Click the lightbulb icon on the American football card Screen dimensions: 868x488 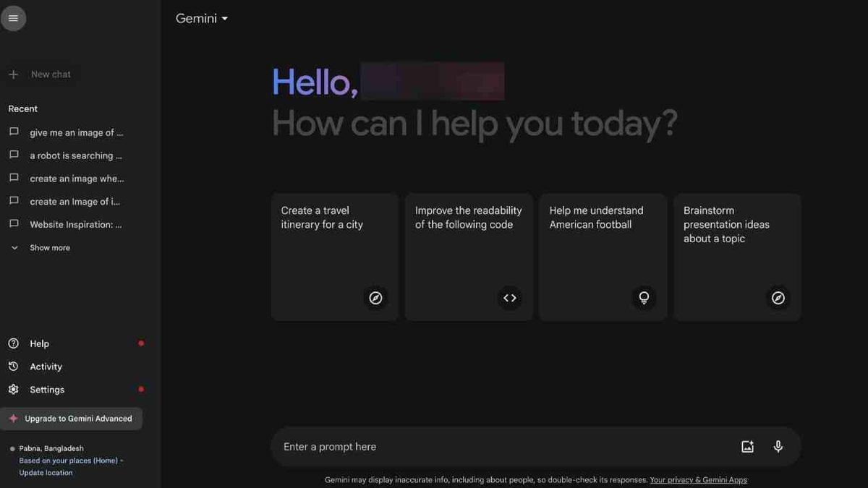click(x=644, y=298)
